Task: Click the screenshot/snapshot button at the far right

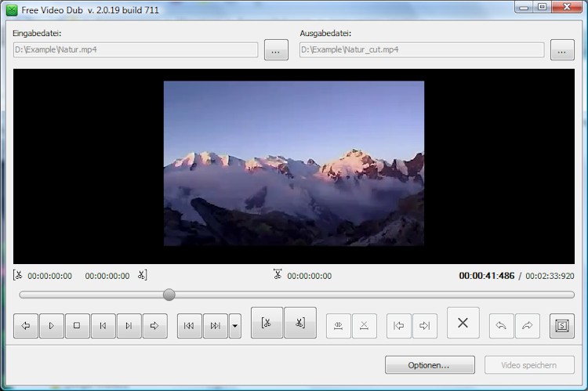Action: pyautogui.click(x=562, y=326)
